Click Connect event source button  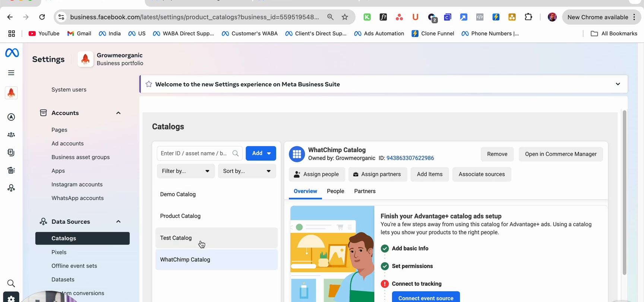click(x=426, y=297)
